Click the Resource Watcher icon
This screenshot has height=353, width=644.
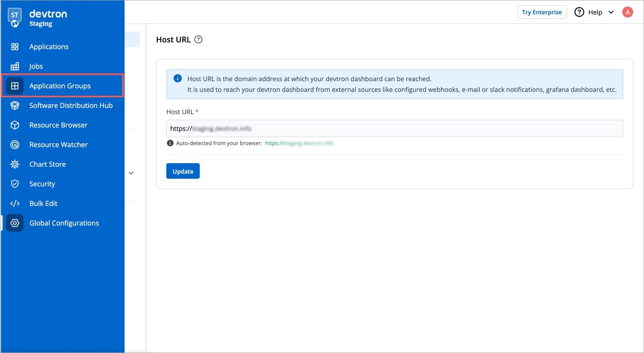15,145
